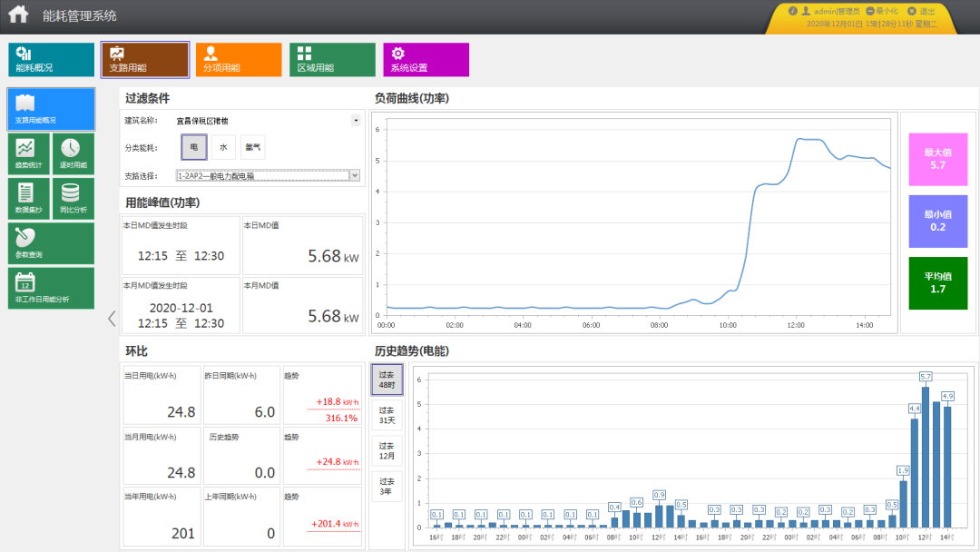The width and height of the screenshot is (980, 552).
Task: Click the 5.7 bar label in history chart
Action: [926, 377]
